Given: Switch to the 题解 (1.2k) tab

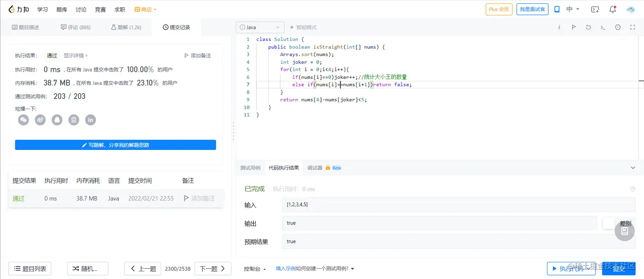Looking at the screenshot, I should (x=126, y=27).
